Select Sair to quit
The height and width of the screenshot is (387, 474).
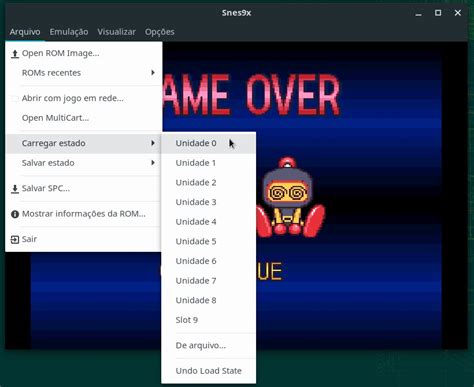tap(84, 239)
